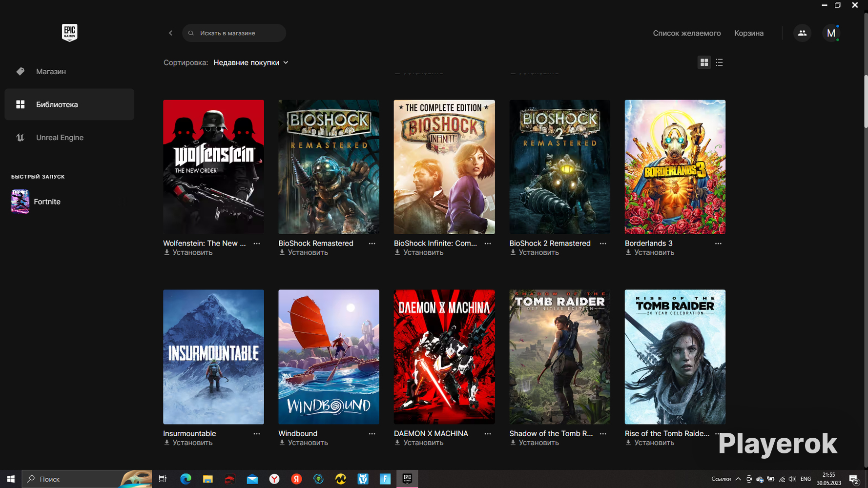
Task: Click the Windows taskbar search box
Action: pyautogui.click(x=87, y=479)
